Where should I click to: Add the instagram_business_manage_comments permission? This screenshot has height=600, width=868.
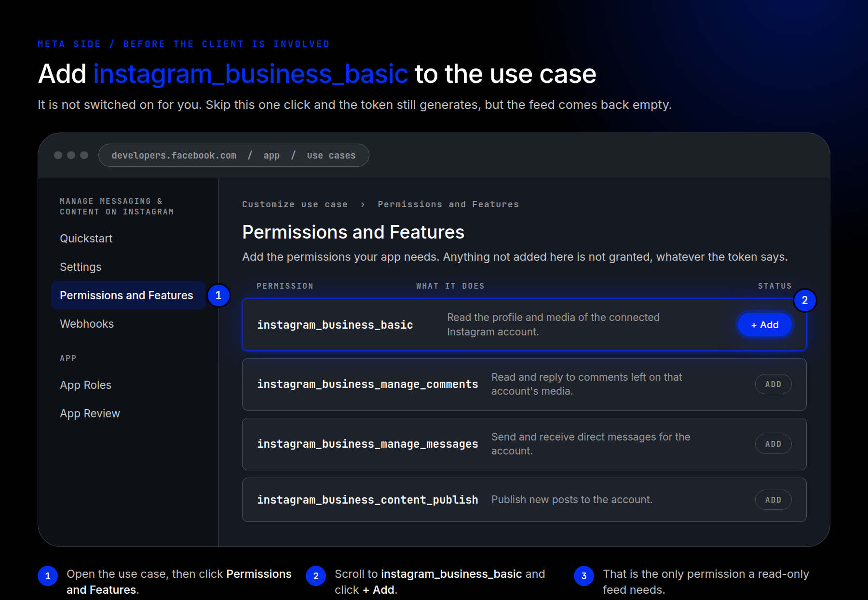tap(773, 384)
